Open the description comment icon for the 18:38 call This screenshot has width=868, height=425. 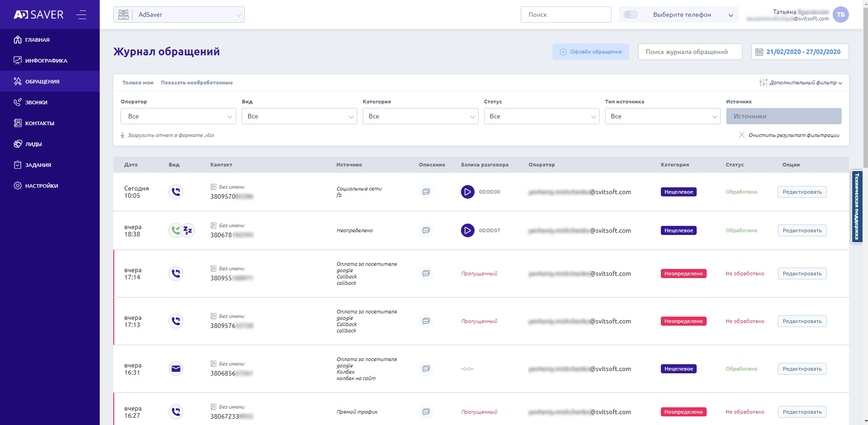426,230
